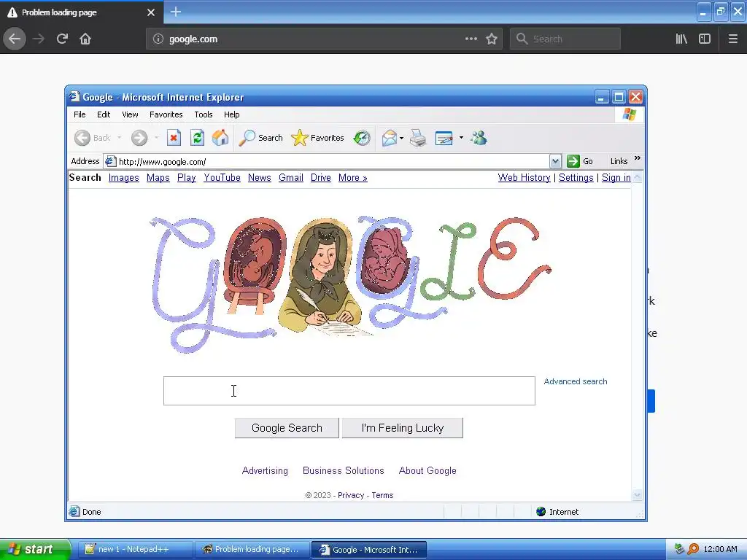Click the IE address bar URL field

326,161
